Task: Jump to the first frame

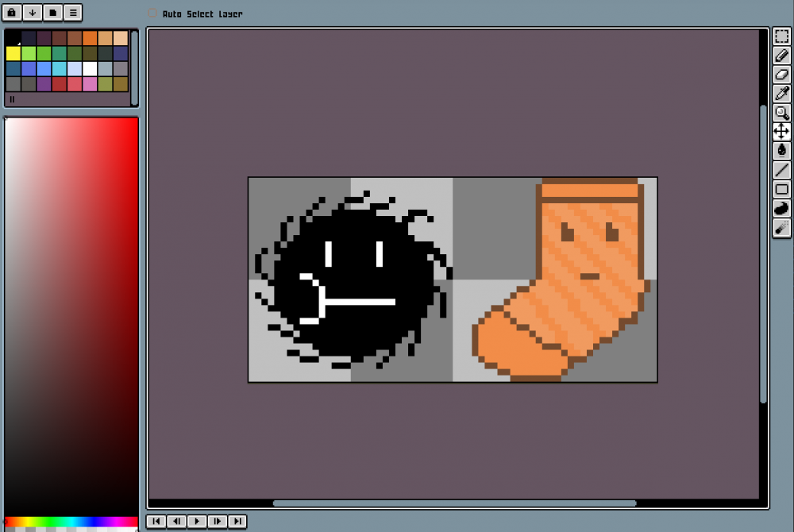Action: (x=156, y=522)
